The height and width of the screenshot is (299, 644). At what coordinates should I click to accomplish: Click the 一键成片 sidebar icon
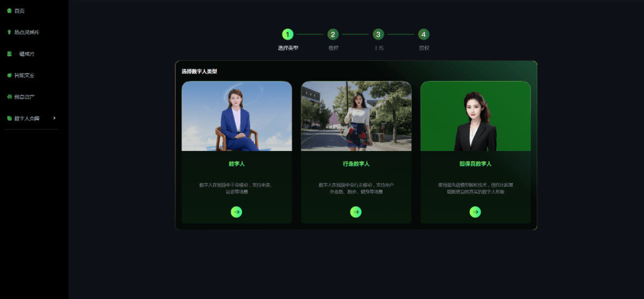pos(9,54)
